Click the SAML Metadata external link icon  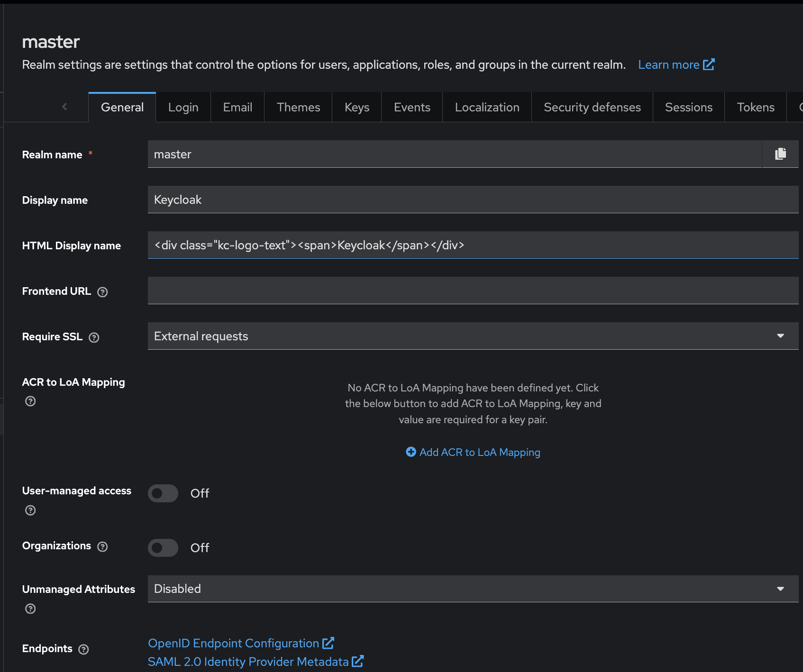coord(357,662)
